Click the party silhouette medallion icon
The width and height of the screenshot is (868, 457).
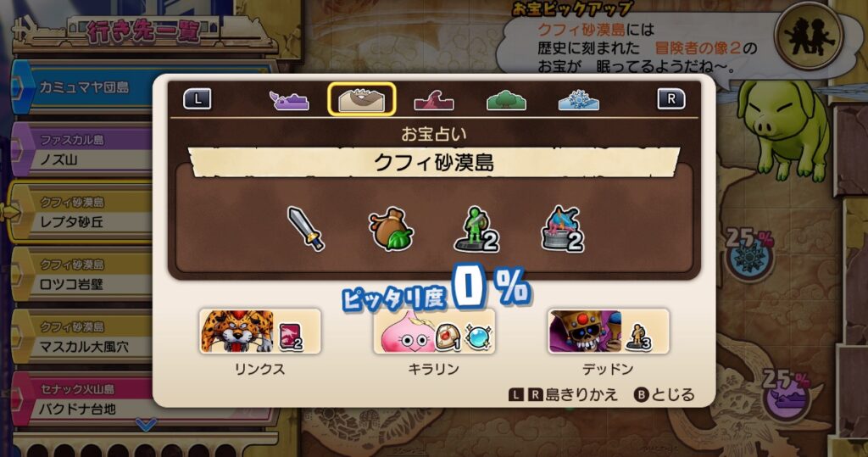coord(809,36)
